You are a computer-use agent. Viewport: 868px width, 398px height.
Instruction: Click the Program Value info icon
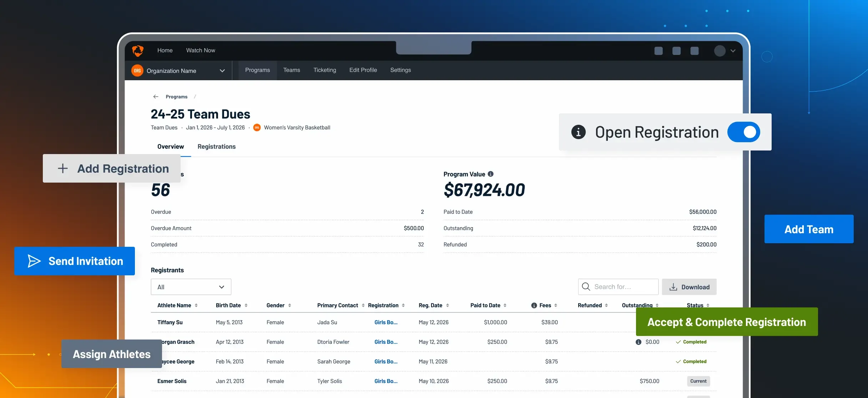[491, 174]
